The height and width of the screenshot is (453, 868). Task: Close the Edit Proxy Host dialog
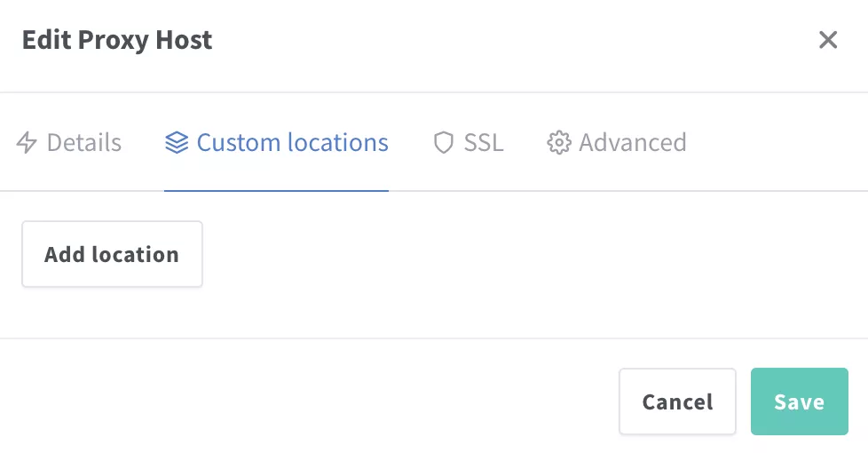pyautogui.click(x=827, y=40)
